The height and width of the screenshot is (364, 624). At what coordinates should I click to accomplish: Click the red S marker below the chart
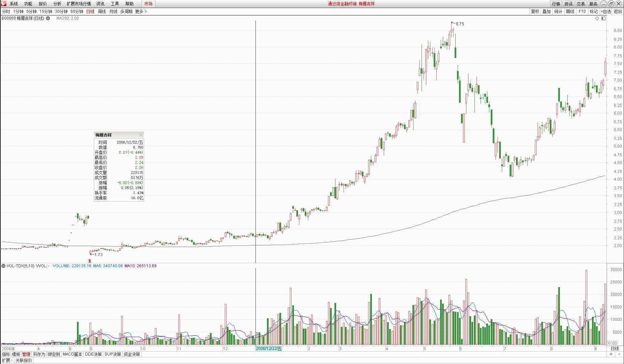pyautogui.click(x=90, y=261)
